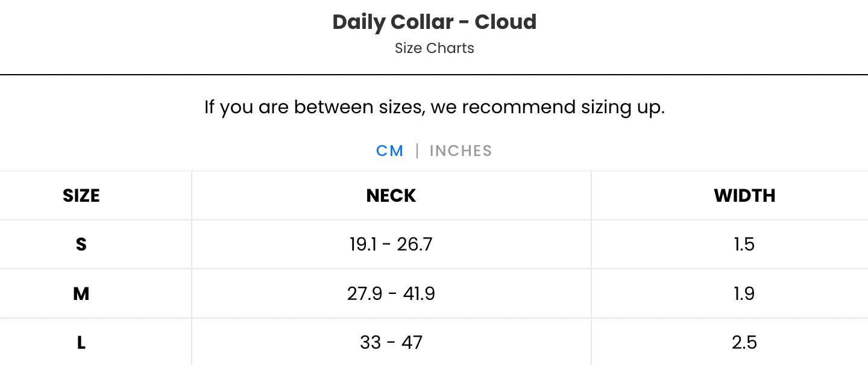Viewport: 868px width, 365px height.
Task: Click the separator between CM and INCHES
Action: coord(417,151)
